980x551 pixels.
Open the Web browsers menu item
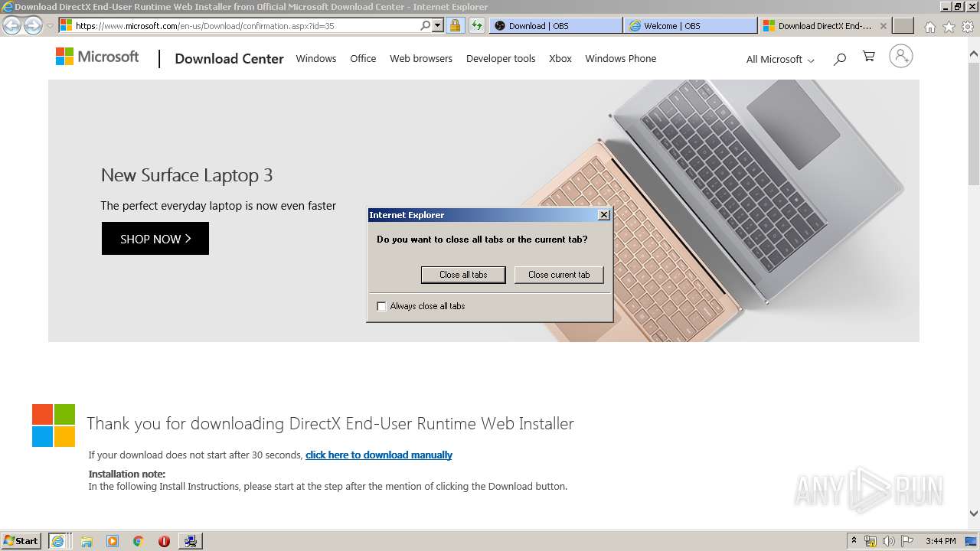click(x=421, y=58)
